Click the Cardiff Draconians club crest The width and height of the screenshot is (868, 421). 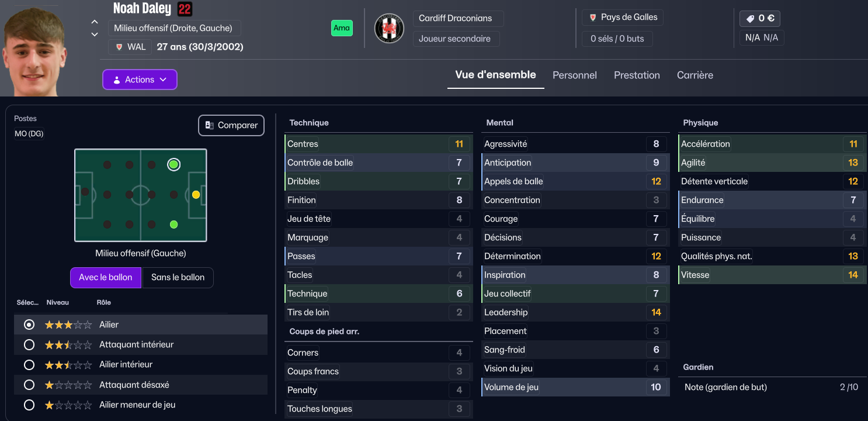tap(389, 28)
